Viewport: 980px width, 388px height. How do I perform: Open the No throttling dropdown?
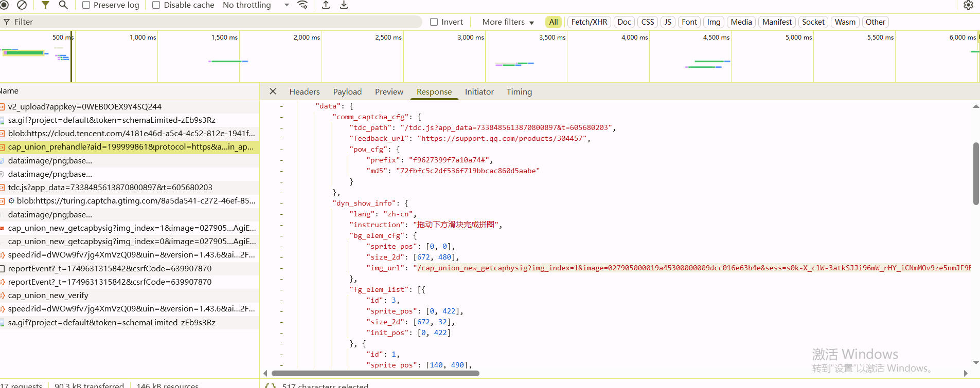pos(256,5)
